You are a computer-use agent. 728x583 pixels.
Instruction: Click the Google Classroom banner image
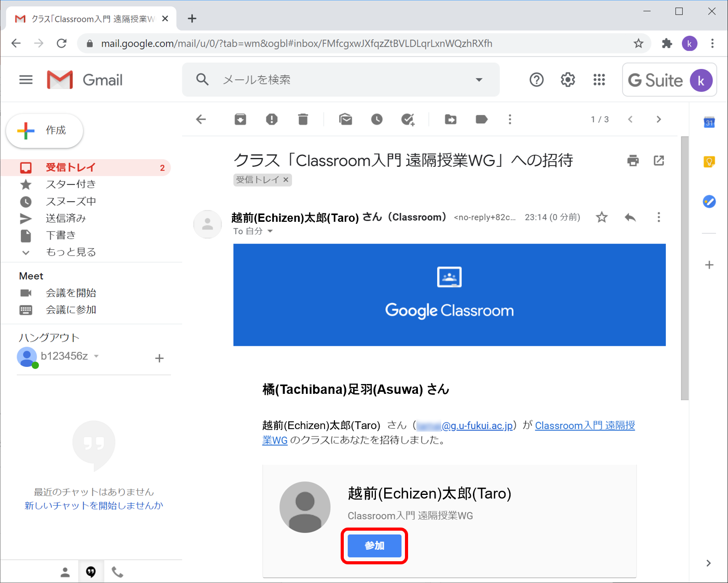[449, 295]
